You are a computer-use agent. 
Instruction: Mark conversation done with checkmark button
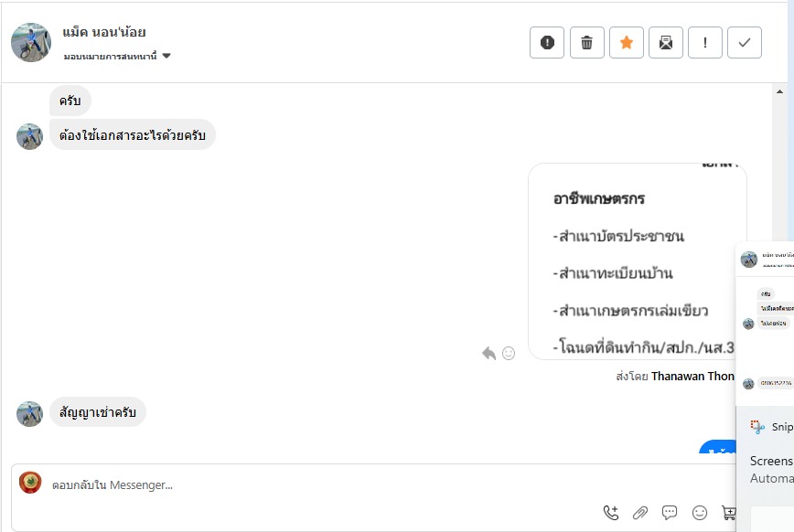pos(745,42)
